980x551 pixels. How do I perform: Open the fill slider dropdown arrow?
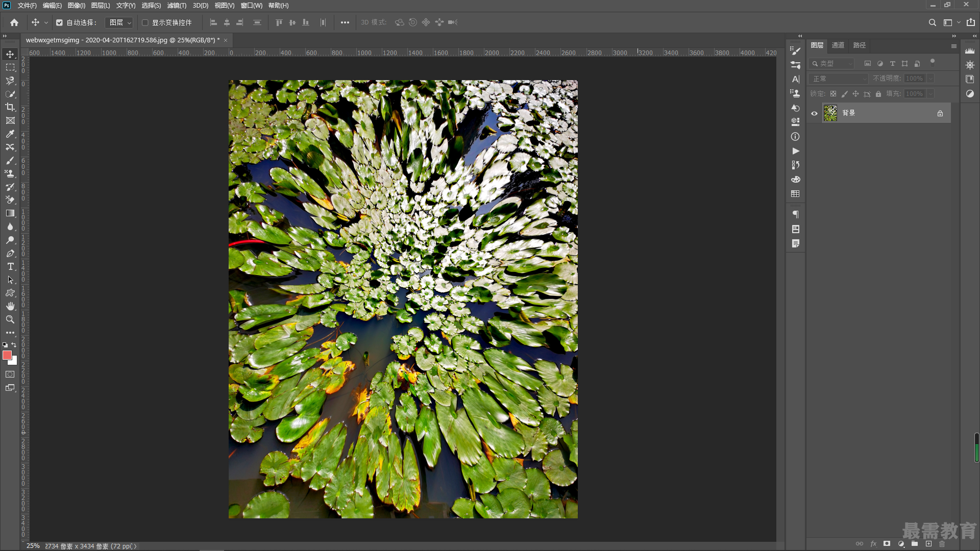tap(930, 94)
